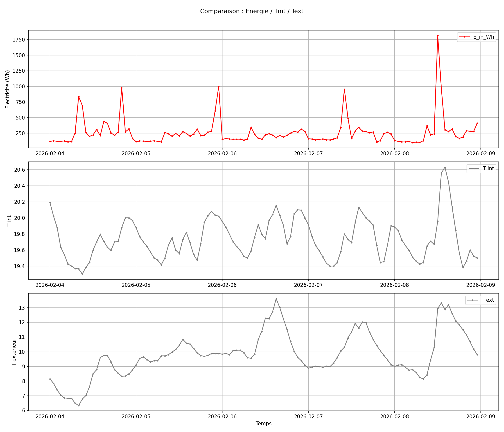The width and height of the screenshot is (504, 432).
Task: Click the T int legend entry
Action: tap(488, 168)
